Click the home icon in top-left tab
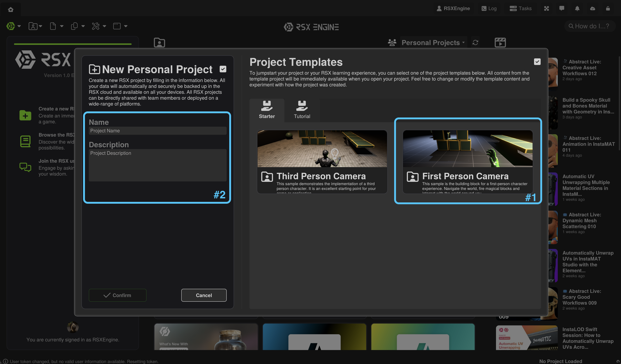The width and height of the screenshot is (621, 364). [x=10, y=9]
